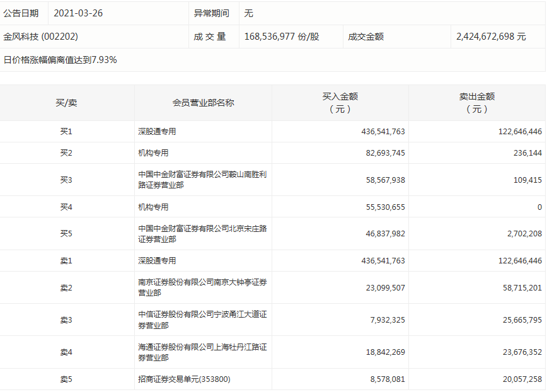Click the 异常期间 value 无
The image size is (547, 392).
tap(248, 13)
